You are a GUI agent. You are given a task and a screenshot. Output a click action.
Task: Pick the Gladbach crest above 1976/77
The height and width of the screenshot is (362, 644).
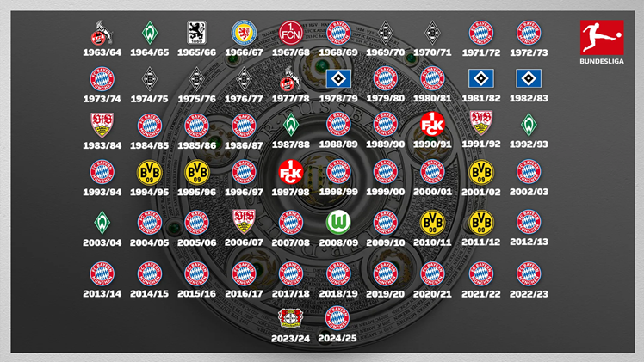tap(244, 79)
